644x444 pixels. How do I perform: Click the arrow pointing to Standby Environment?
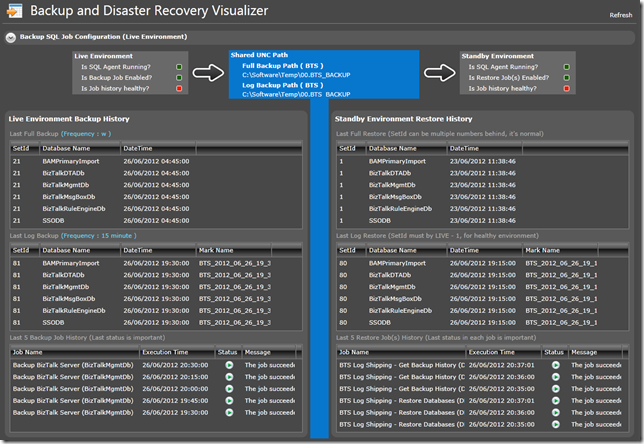click(438, 74)
